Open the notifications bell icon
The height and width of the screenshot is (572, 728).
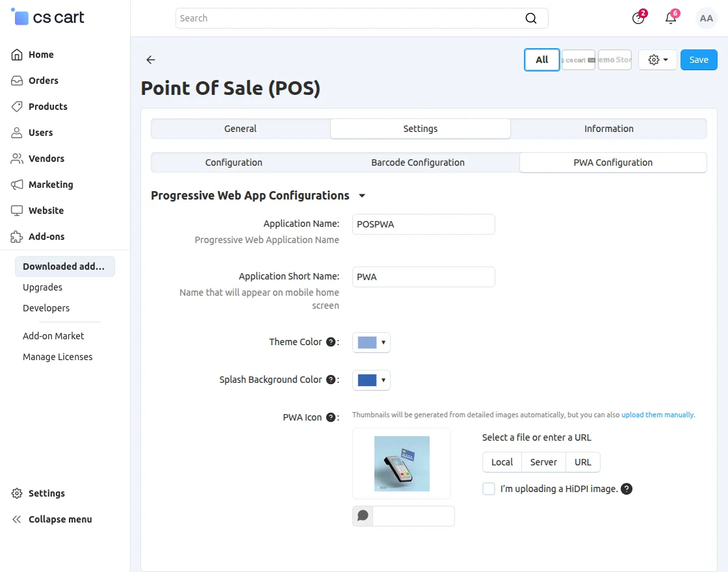point(671,18)
